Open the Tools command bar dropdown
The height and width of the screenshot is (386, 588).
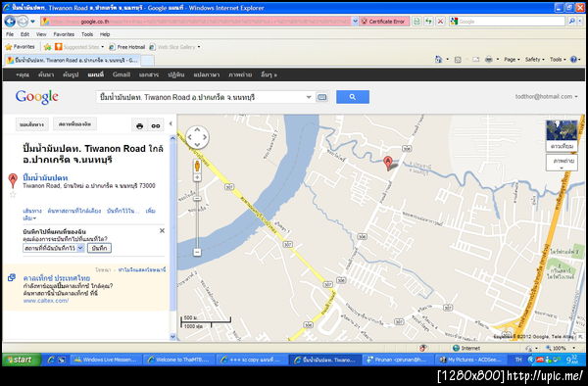[558, 59]
